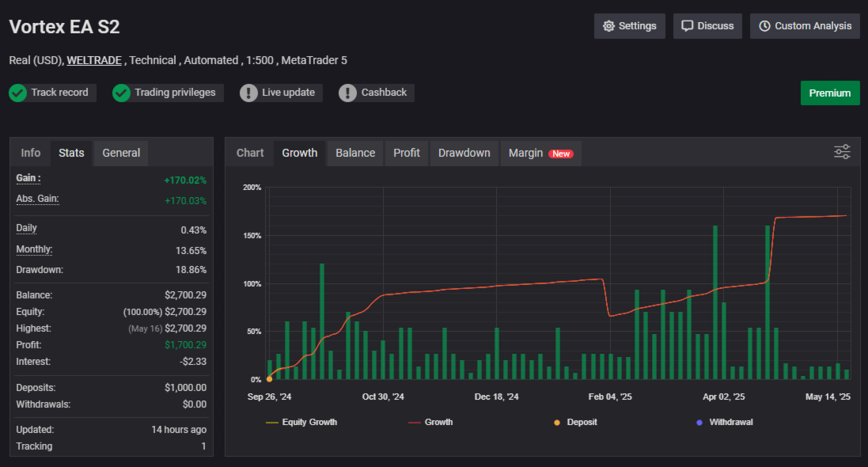Select the General stats tab
The width and height of the screenshot is (868, 467).
121,153
